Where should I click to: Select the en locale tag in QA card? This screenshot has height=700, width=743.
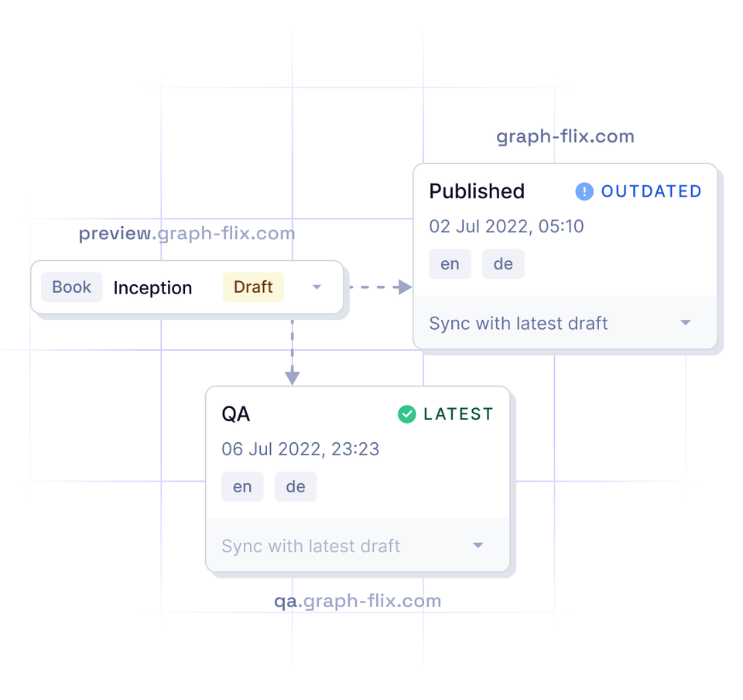click(x=242, y=487)
